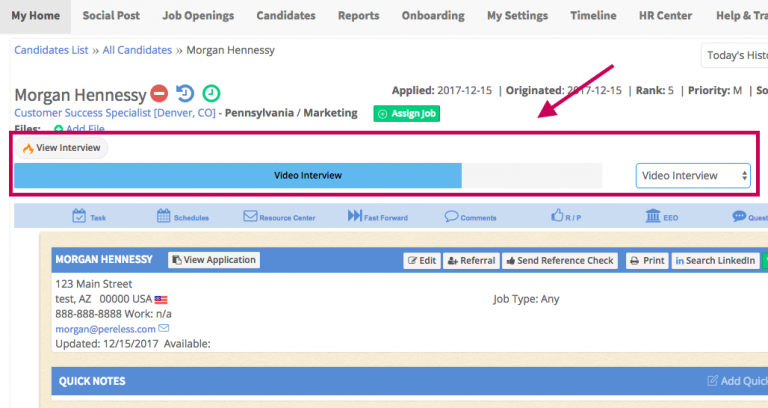Click the red remove icon beside Morgan Hennessy
Image resolution: width=768 pixels, height=408 pixels.
pyautogui.click(x=159, y=93)
